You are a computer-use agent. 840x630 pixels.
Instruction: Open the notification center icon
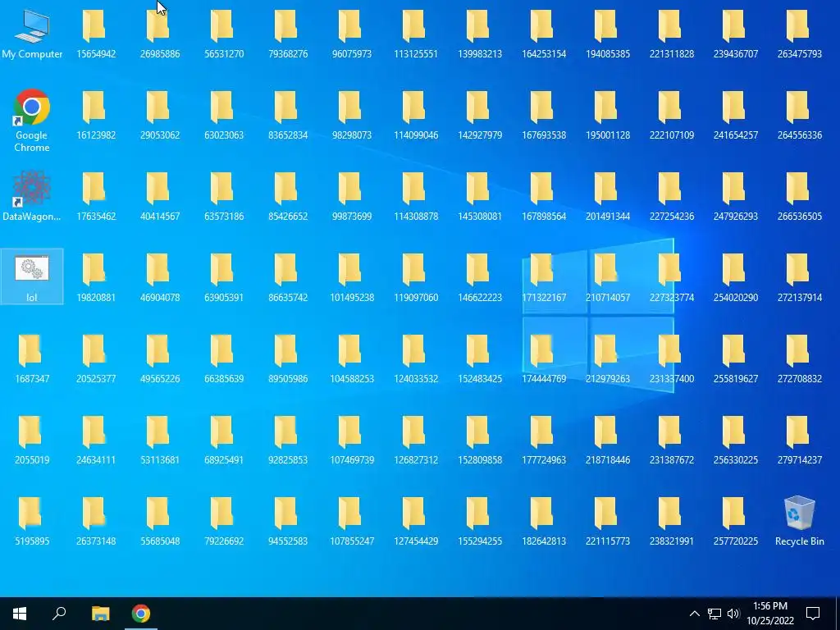(813, 614)
